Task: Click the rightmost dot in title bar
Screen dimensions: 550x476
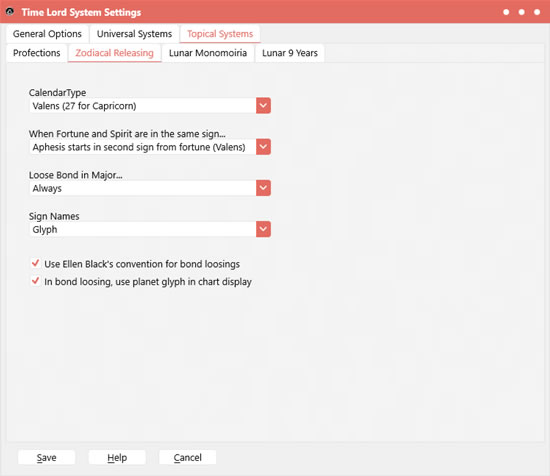Action: pyautogui.click(x=537, y=12)
